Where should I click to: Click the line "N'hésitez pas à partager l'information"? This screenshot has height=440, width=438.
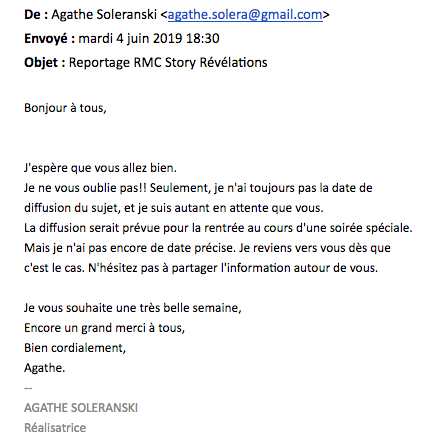click(x=233, y=268)
